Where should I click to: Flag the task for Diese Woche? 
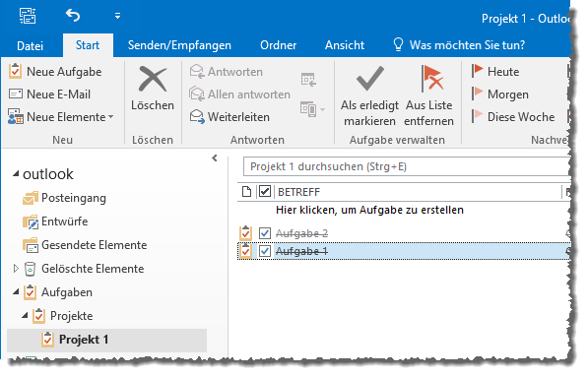512,117
